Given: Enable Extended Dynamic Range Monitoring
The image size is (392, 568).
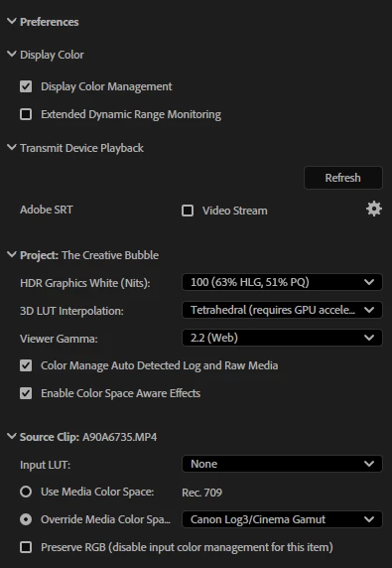Looking at the screenshot, I should tap(26, 114).
